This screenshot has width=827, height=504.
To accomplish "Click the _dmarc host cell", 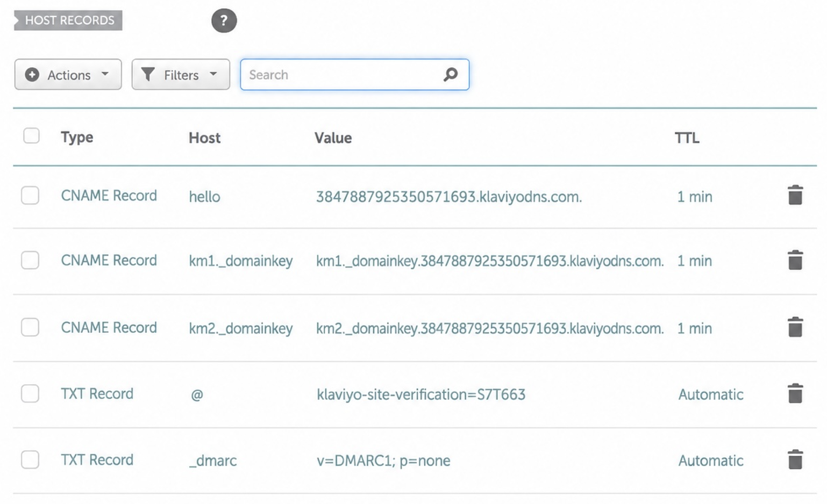I will 213,461.
